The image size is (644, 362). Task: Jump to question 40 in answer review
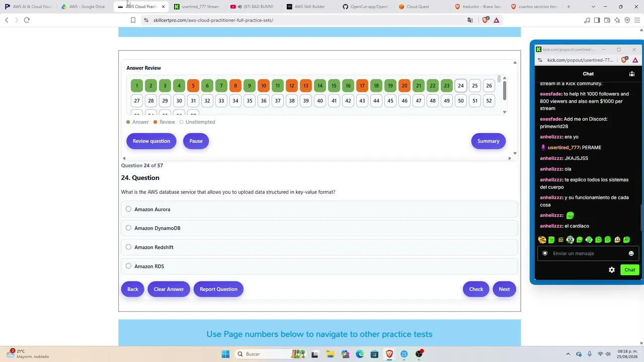[320, 101]
